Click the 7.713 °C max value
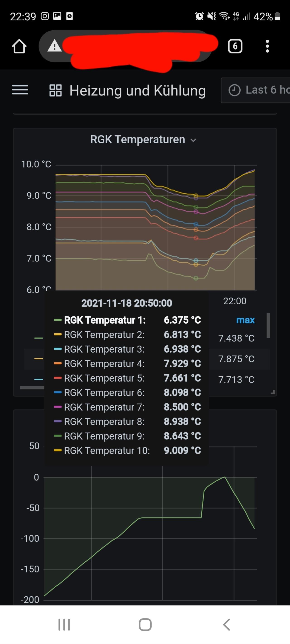290x644 pixels. 236,380
